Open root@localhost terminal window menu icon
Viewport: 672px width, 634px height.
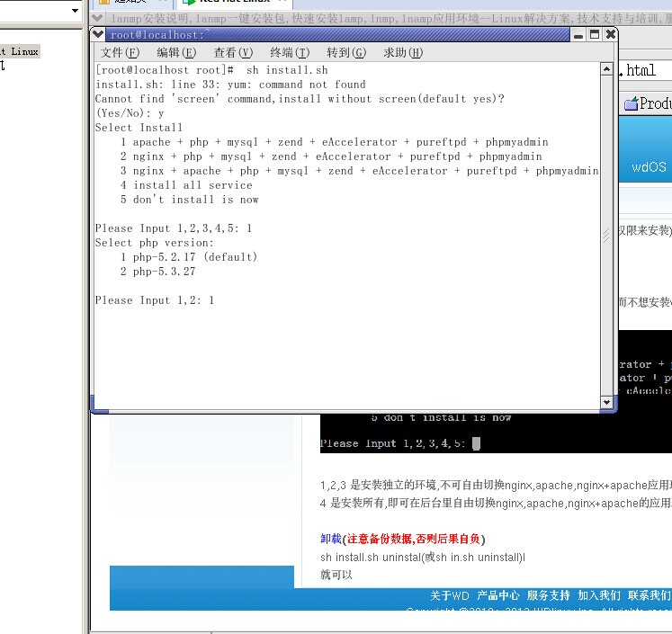click(x=98, y=34)
